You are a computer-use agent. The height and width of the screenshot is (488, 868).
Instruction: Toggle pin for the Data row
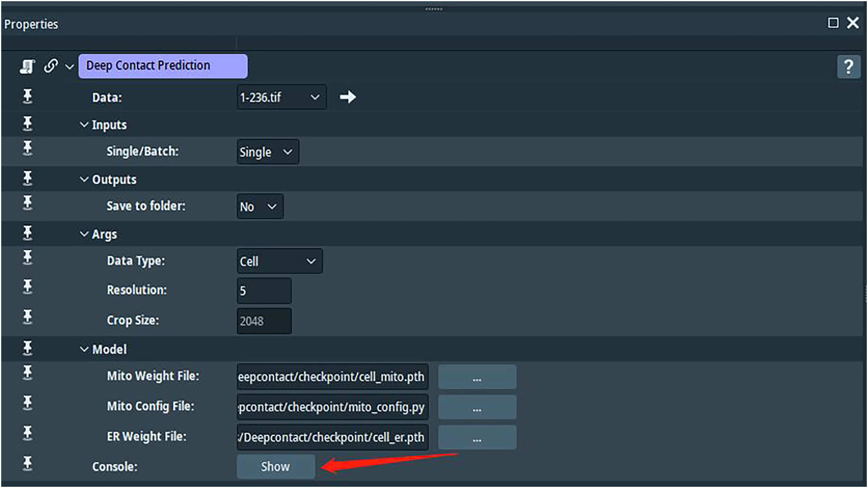[x=27, y=97]
